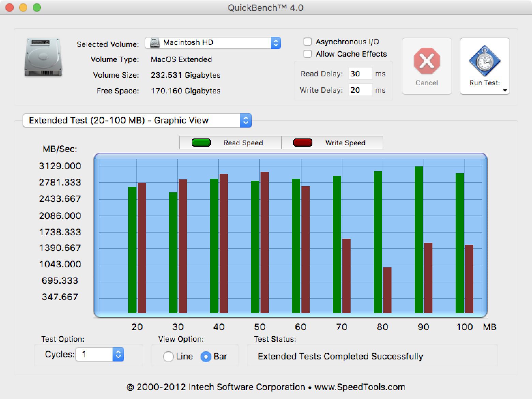The height and width of the screenshot is (399, 532).
Task: Toggle Allow Cache Effects checkbox
Action: tap(308, 54)
